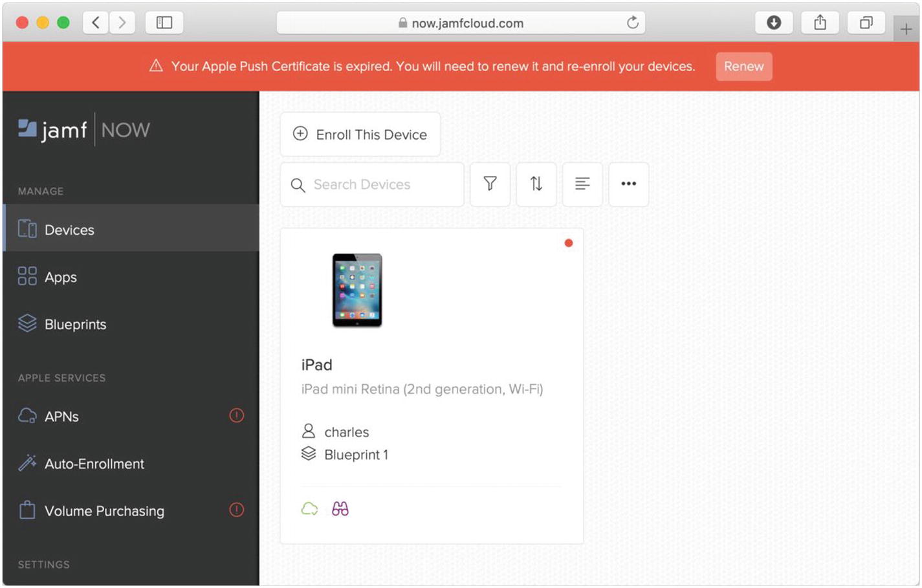
Task: Click the iPad mini Retina model text
Action: point(422,389)
